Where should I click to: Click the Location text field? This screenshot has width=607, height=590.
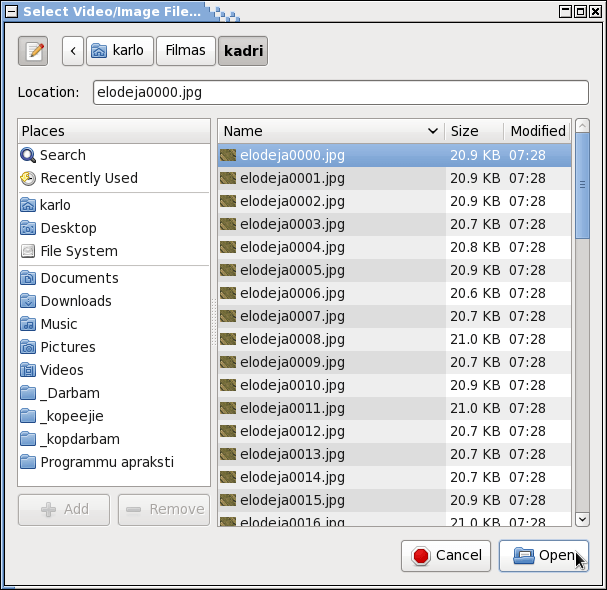point(341,93)
